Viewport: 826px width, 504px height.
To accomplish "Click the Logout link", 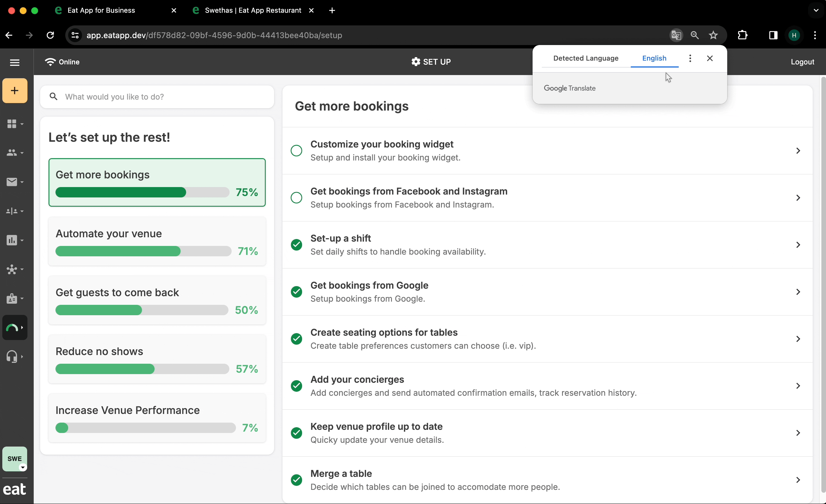I will point(803,62).
